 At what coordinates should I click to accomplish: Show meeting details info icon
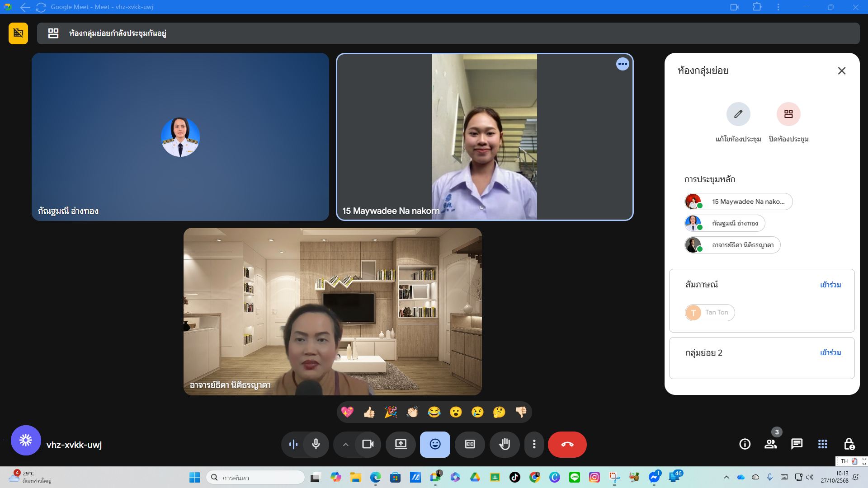[745, 444]
